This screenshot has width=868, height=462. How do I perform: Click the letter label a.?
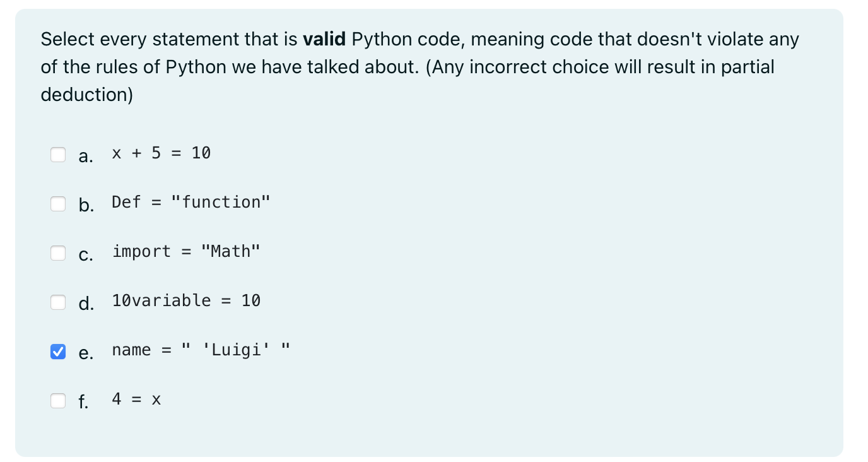tap(86, 156)
